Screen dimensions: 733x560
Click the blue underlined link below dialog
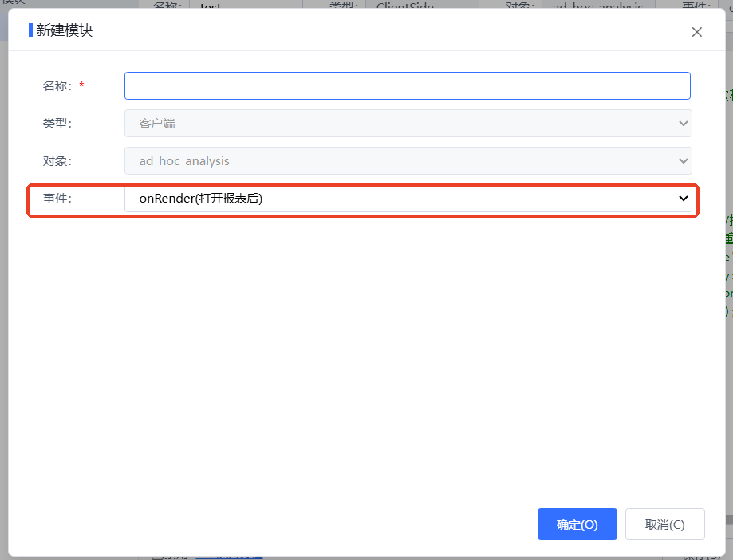point(229,556)
